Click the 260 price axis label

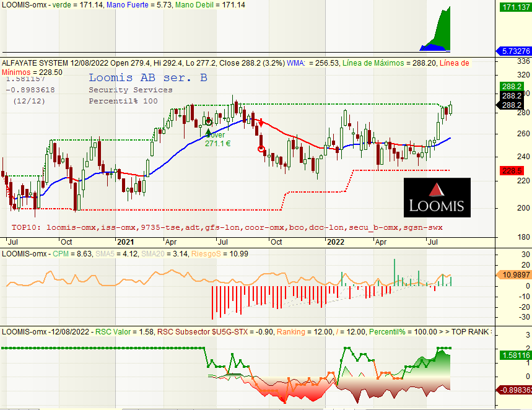523,134
